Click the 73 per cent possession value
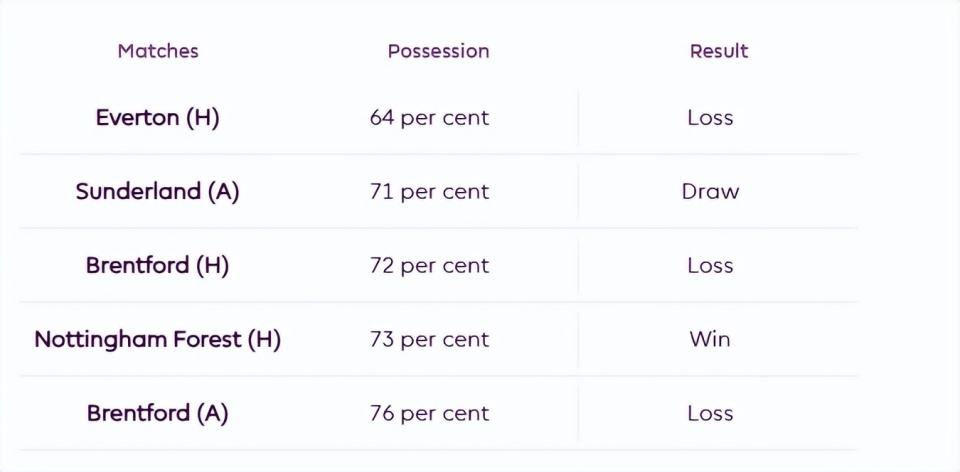 (x=429, y=340)
